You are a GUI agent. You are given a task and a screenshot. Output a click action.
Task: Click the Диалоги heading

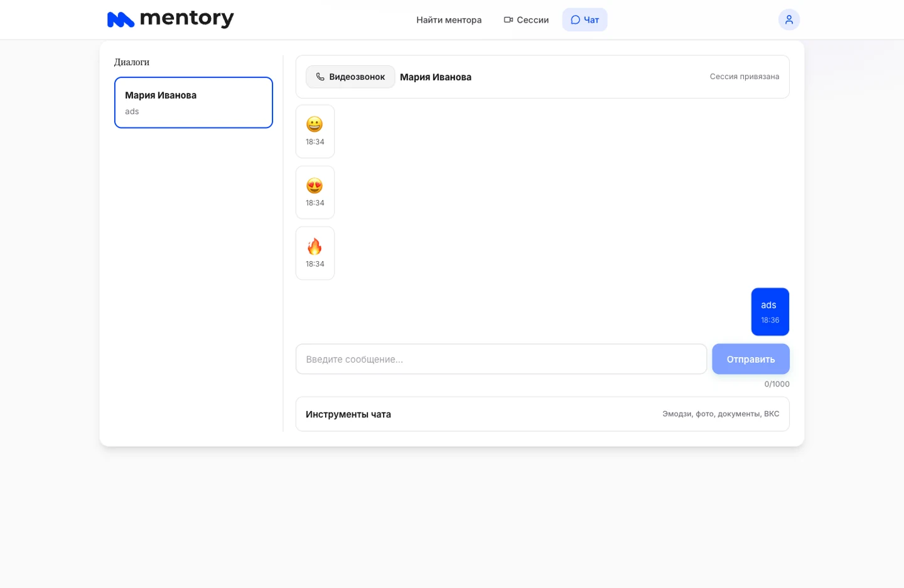click(132, 62)
